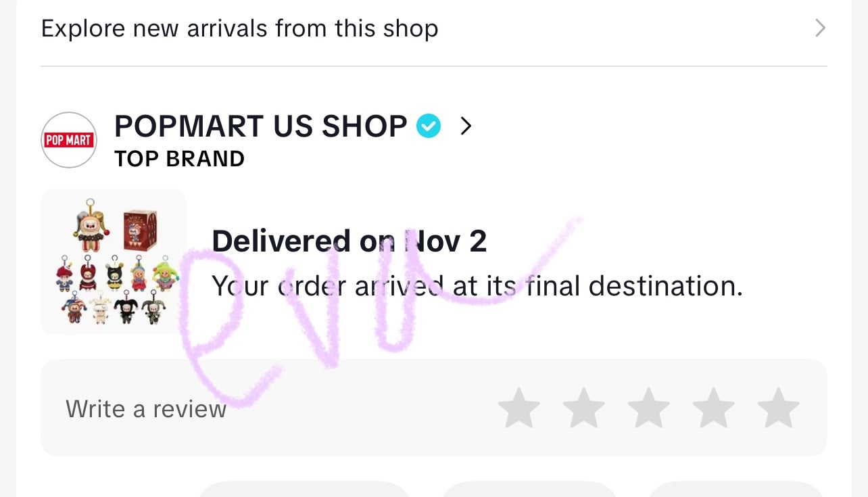The image size is (868, 497).
Task: Rate one star in the review row
Action: click(519, 408)
